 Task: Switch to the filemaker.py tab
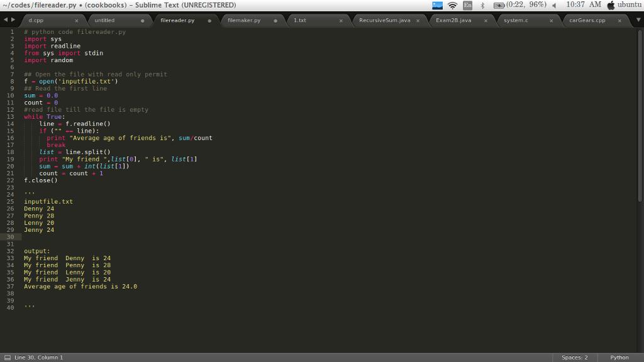244,20
